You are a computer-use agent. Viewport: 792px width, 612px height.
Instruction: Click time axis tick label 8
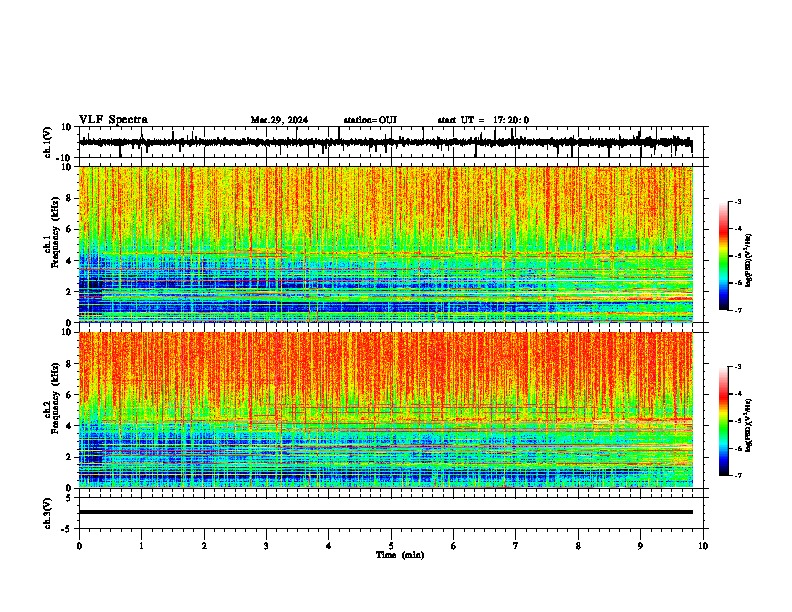click(578, 546)
